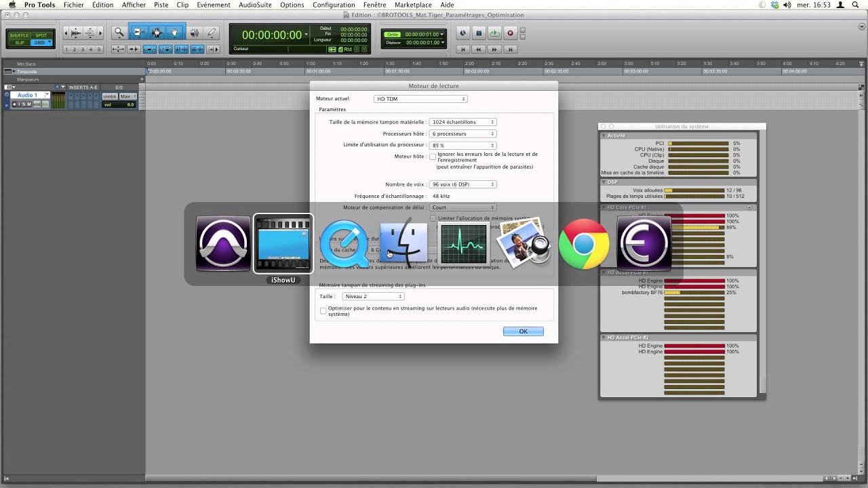Switch to Activity Monitor in the app switcher
The height and width of the screenshot is (488, 868).
click(x=464, y=243)
